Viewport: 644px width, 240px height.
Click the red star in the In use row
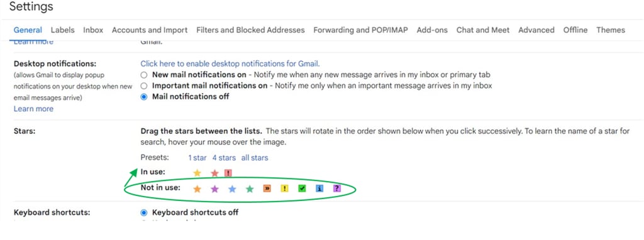214,173
